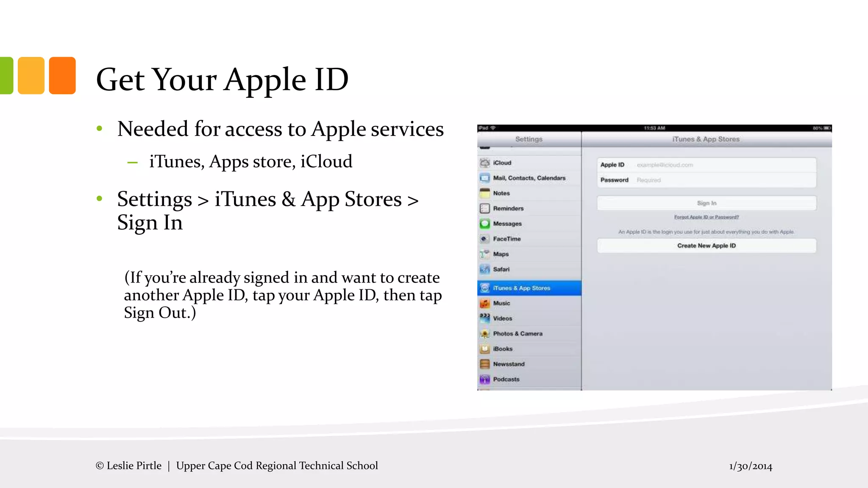The height and width of the screenshot is (488, 868).
Task: Tap the Apple ID email field
Action: (x=707, y=165)
